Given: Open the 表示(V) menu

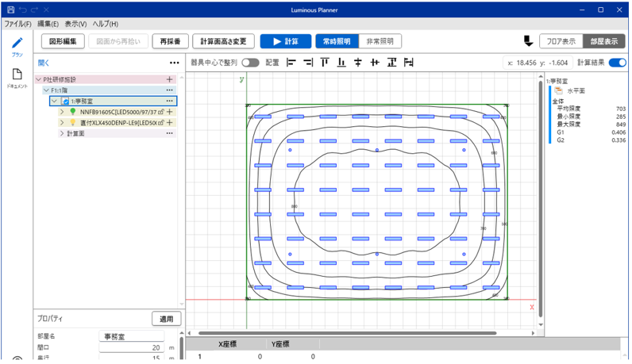Looking at the screenshot, I should [x=76, y=25].
